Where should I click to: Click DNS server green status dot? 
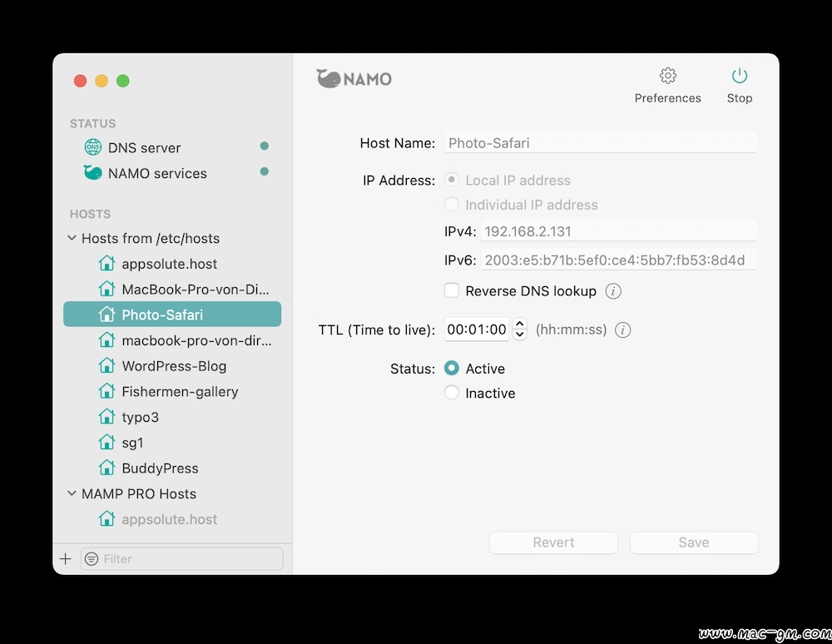point(265,146)
